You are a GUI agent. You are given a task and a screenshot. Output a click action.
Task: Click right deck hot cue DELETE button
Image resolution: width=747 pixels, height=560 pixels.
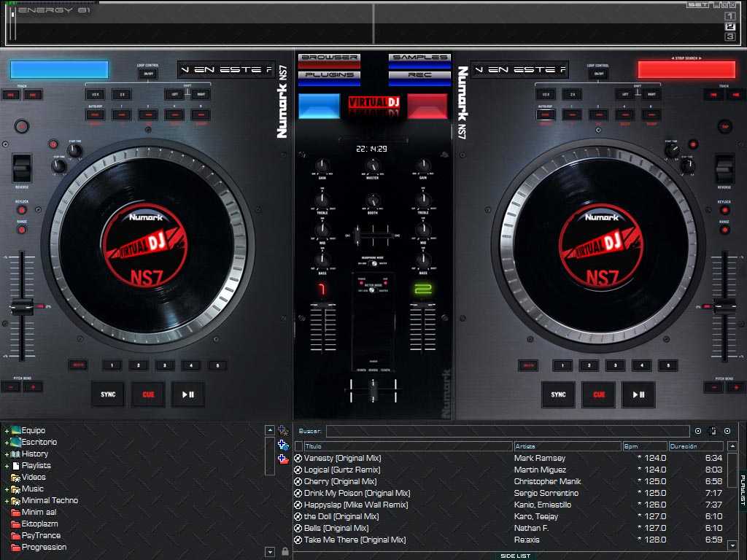528,365
